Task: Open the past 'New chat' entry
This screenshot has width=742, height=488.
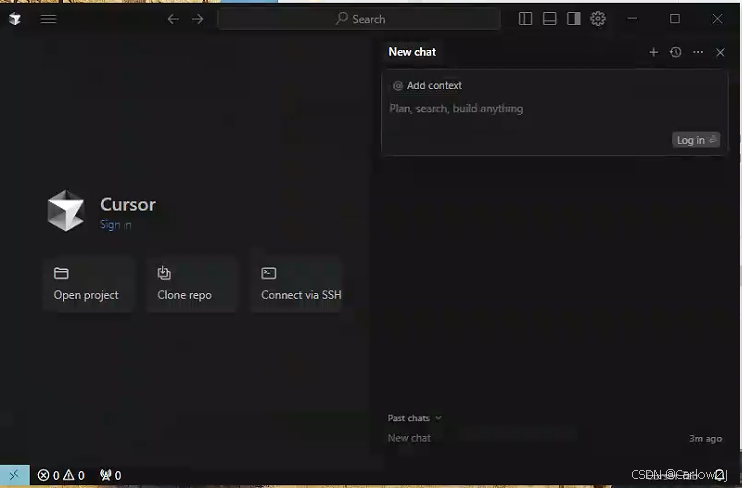Action: click(555, 438)
